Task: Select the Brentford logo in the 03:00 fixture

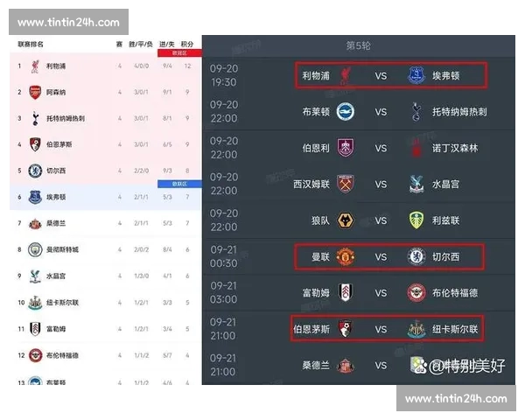Action: pyautogui.click(x=416, y=293)
